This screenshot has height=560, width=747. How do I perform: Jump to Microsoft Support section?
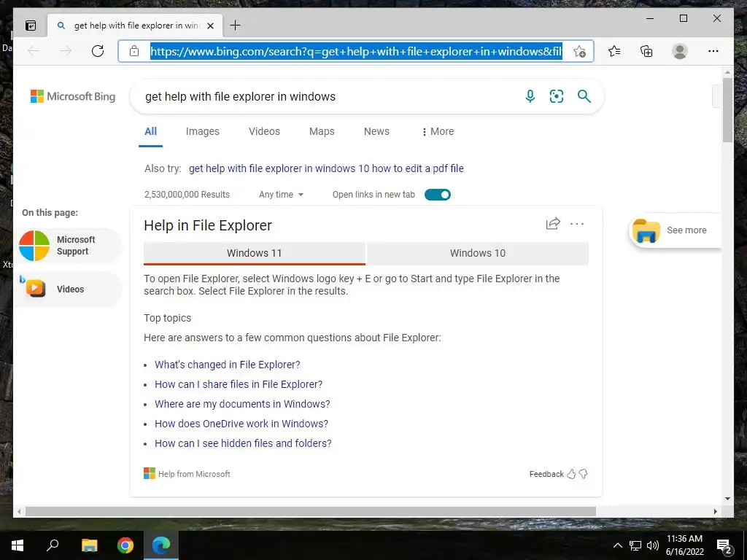pos(68,246)
